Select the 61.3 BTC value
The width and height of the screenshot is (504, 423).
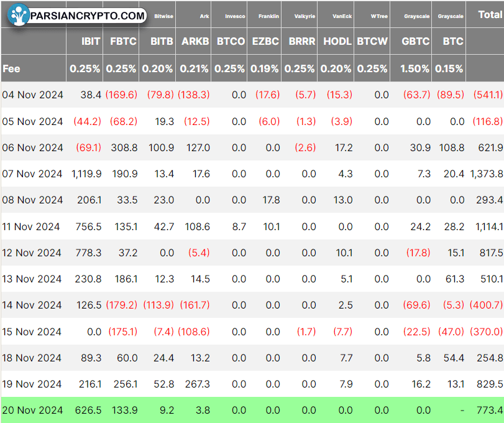(x=455, y=279)
